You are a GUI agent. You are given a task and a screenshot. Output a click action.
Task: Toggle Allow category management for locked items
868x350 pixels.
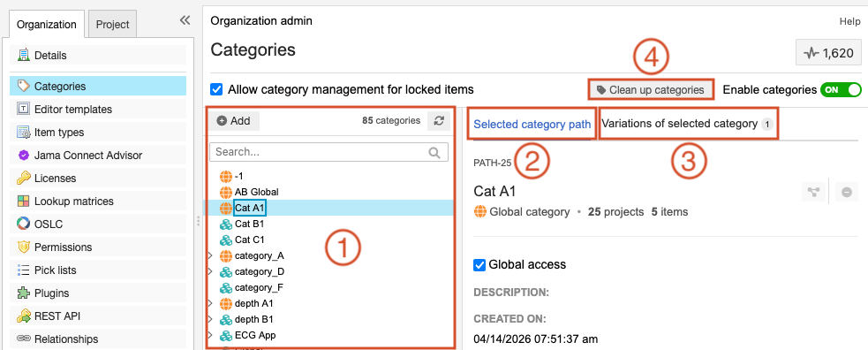pos(217,89)
